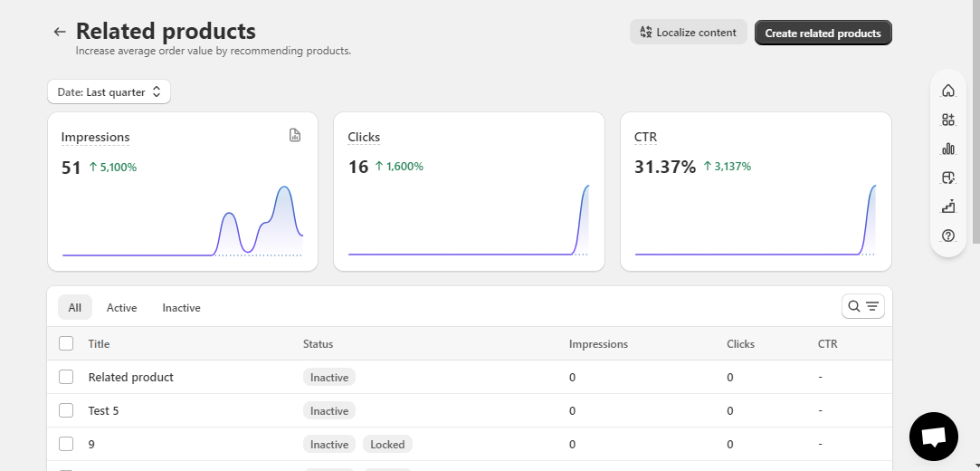Click the Status column header
Screen dimensions: 980x471
coord(319,343)
